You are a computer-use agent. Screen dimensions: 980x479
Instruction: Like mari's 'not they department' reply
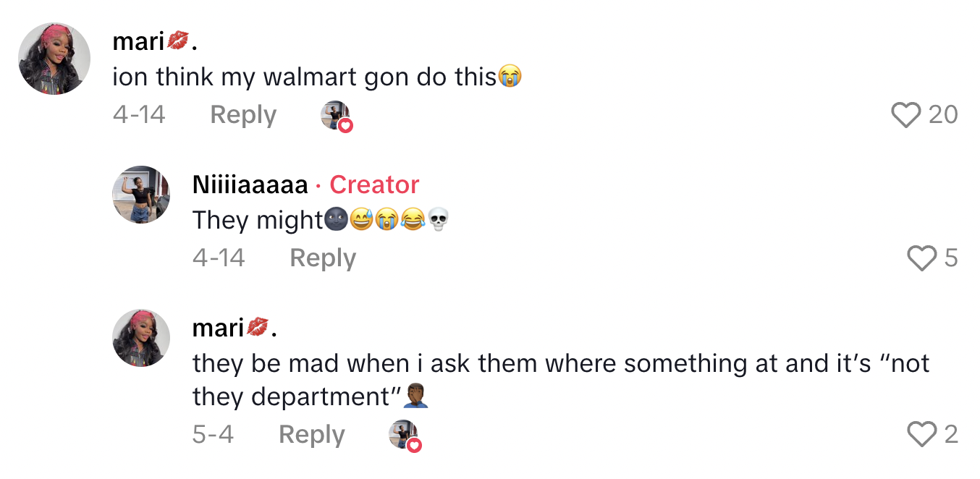click(x=921, y=435)
